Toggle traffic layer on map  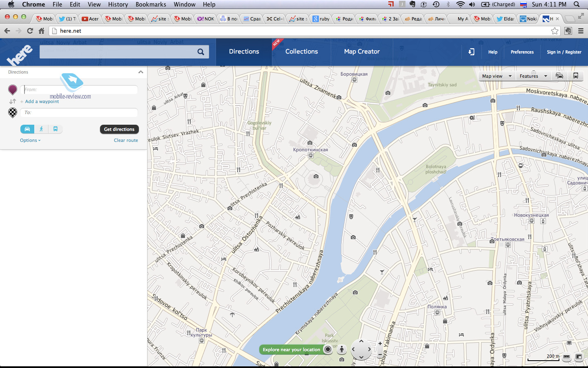[x=559, y=76]
